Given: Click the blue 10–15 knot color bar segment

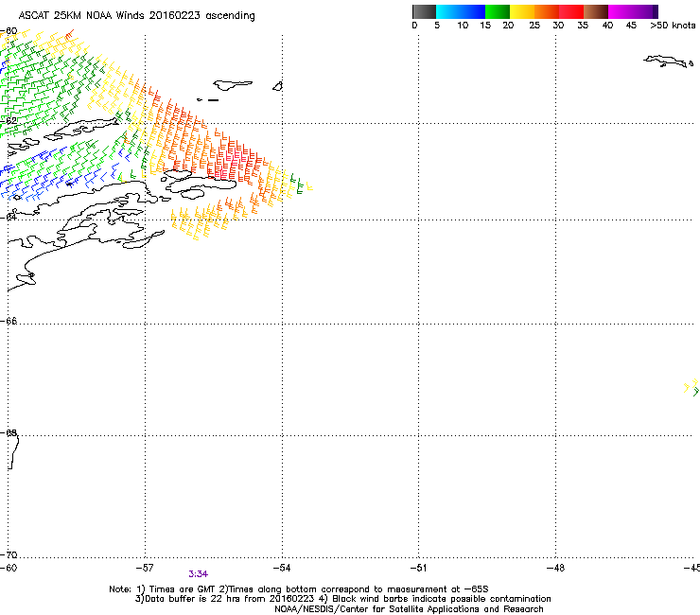Looking at the screenshot, I should click(x=473, y=11).
